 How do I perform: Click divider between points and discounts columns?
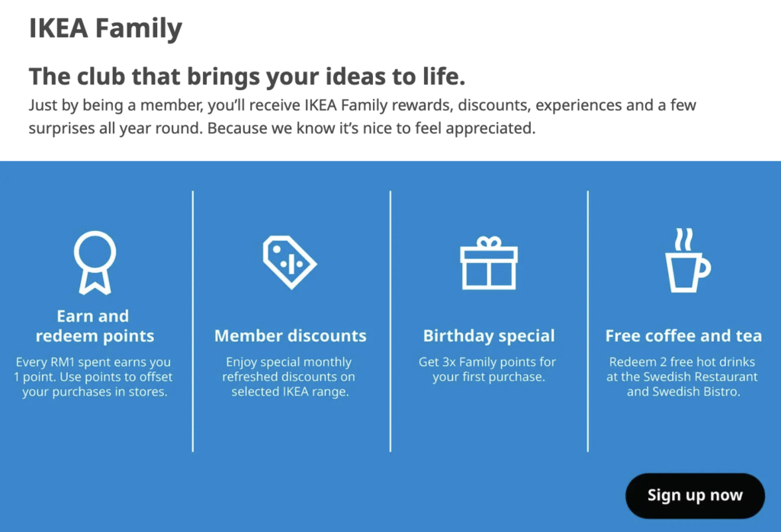tap(193, 320)
